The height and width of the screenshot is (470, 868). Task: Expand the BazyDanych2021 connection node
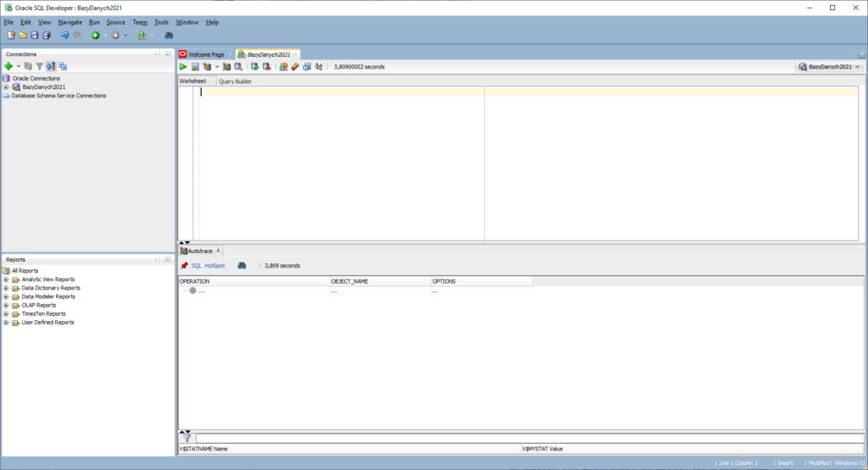(x=6, y=87)
